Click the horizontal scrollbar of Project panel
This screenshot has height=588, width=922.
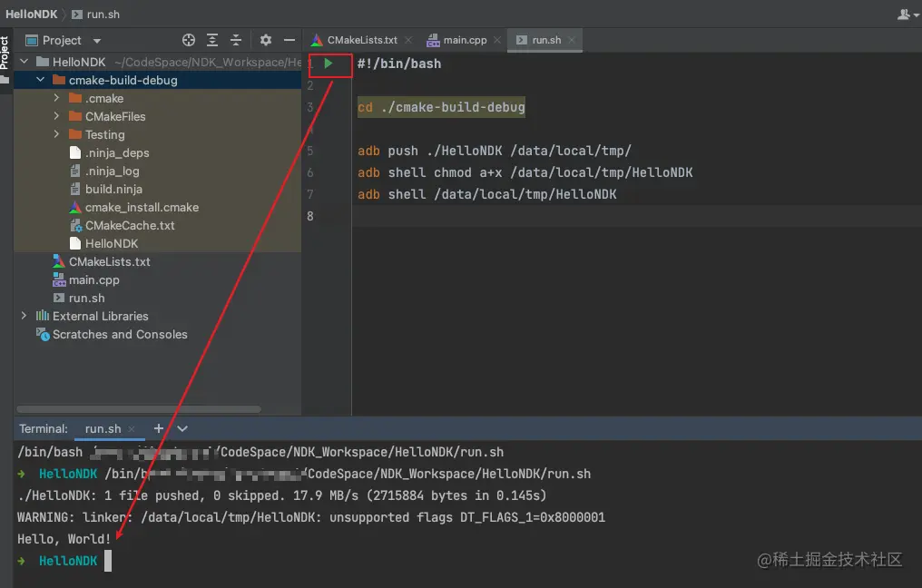(139, 409)
